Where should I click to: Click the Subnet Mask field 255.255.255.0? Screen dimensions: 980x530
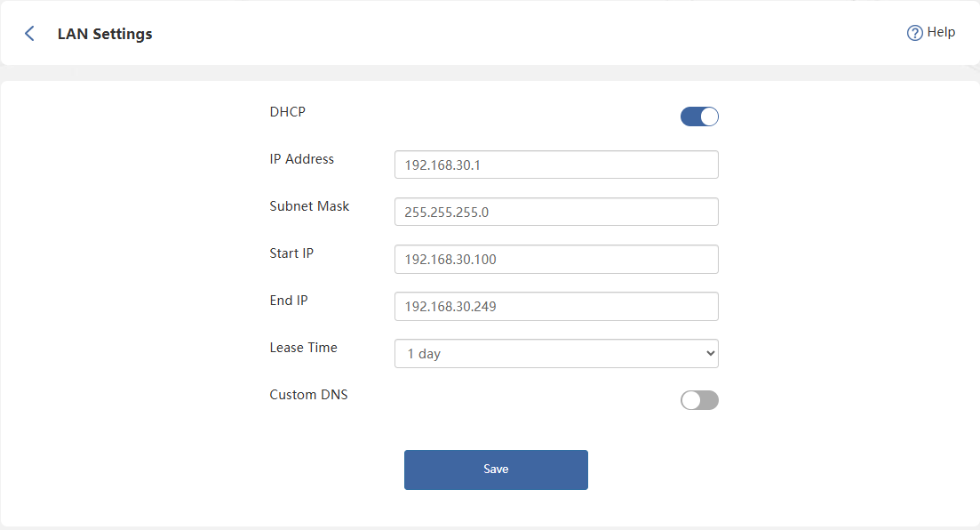556,212
